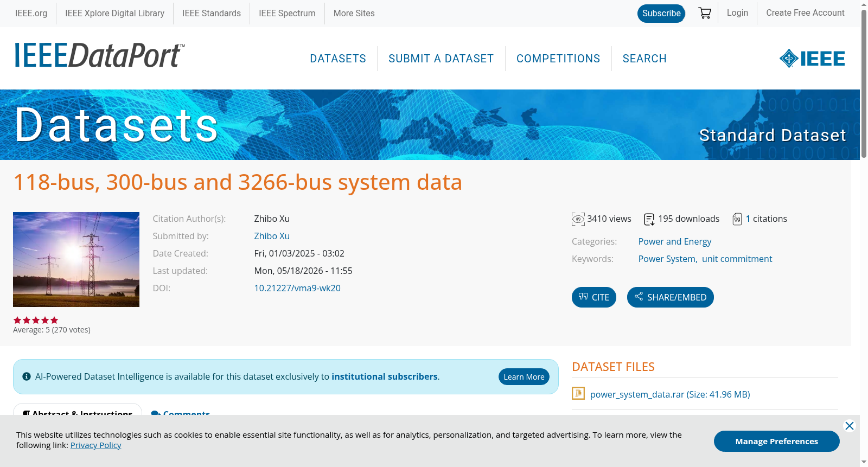Open IEEE Standards link
The width and height of the screenshot is (868, 467).
[x=212, y=14]
